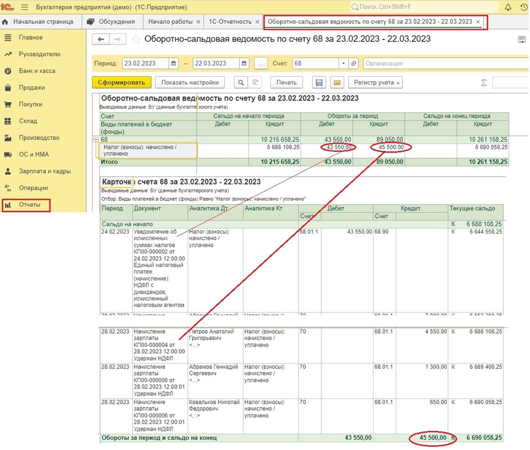Click the notifications bell icon
The width and height of the screenshot is (530, 450).
(x=508, y=7)
